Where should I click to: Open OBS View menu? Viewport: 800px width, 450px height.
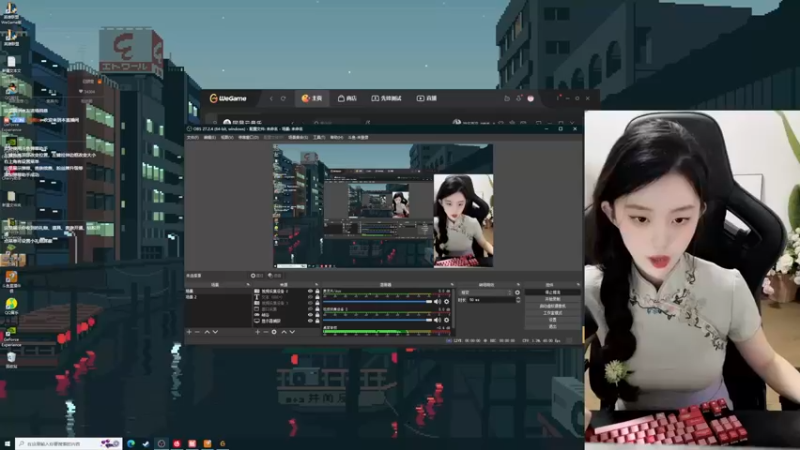227,138
